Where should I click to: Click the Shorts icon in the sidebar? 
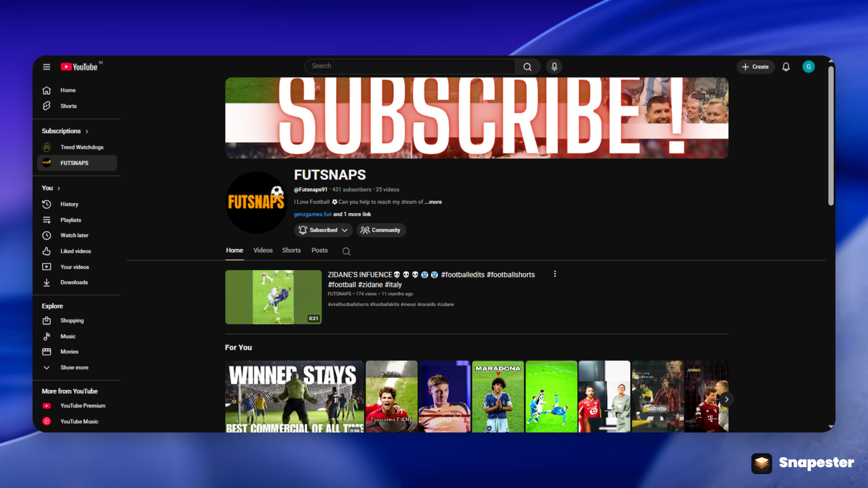pos(46,106)
